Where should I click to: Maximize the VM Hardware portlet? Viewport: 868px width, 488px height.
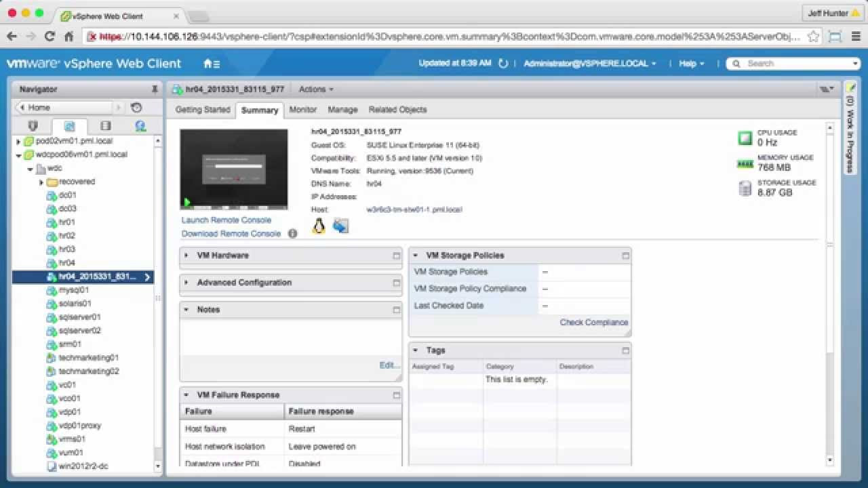[x=396, y=256]
